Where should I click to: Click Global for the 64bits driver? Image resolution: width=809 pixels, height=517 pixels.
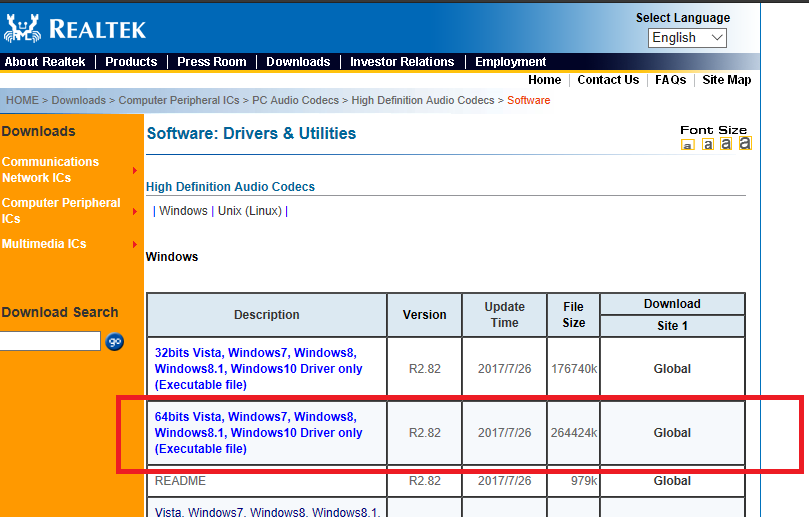pos(672,433)
